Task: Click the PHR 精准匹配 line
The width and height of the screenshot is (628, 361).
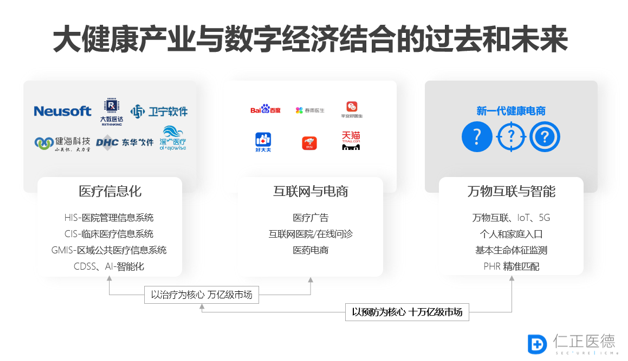Action: click(511, 266)
